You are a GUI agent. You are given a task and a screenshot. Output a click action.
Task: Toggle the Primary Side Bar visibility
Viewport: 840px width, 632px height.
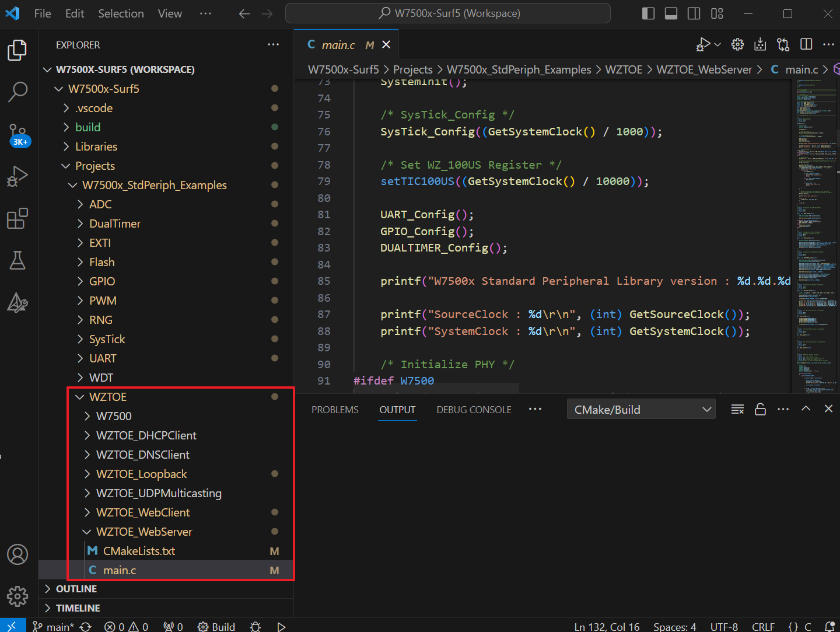point(647,13)
